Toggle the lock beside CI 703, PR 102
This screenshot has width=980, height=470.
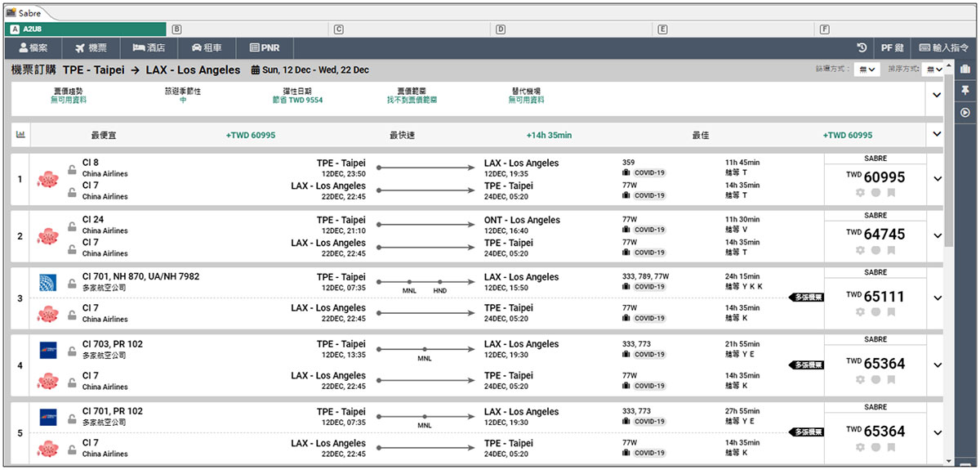[x=72, y=351]
